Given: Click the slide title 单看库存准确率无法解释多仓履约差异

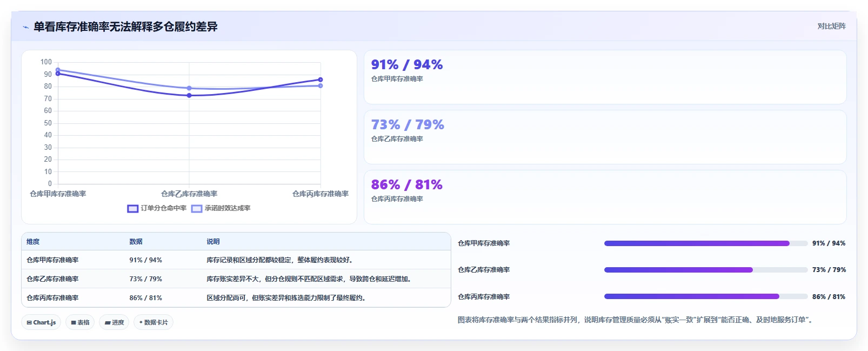Looking at the screenshot, I should pyautogui.click(x=125, y=27).
